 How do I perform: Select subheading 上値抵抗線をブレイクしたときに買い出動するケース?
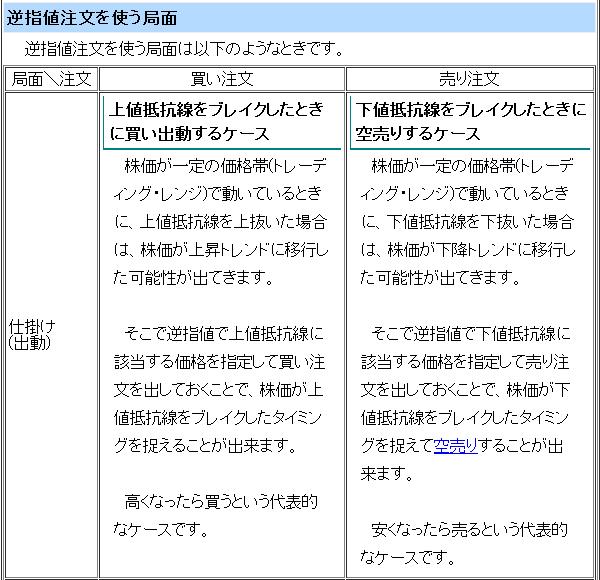click(x=217, y=122)
